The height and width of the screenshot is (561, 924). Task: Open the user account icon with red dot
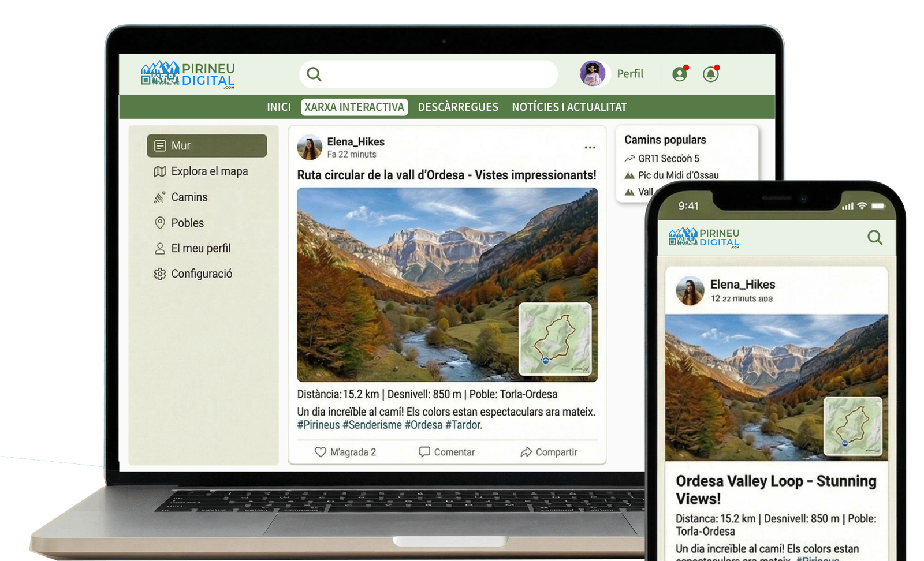coord(680,74)
